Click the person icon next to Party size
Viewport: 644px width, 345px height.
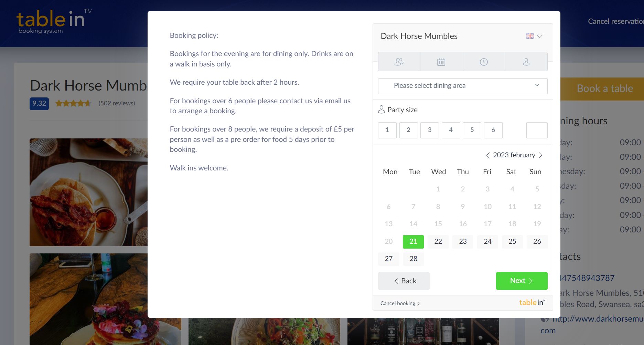click(382, 109)
